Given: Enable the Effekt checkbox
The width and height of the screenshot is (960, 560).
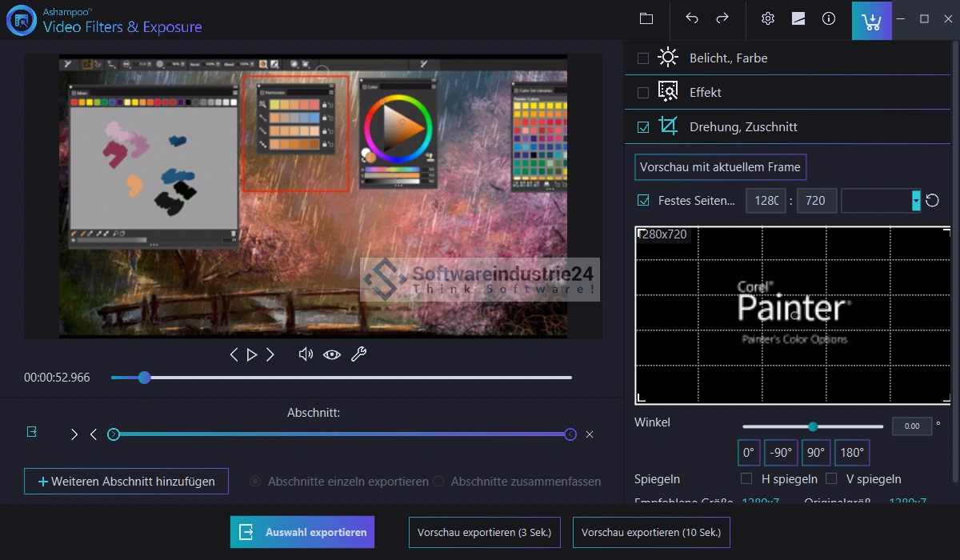Looking at the screenshot, I should (643, 93).
